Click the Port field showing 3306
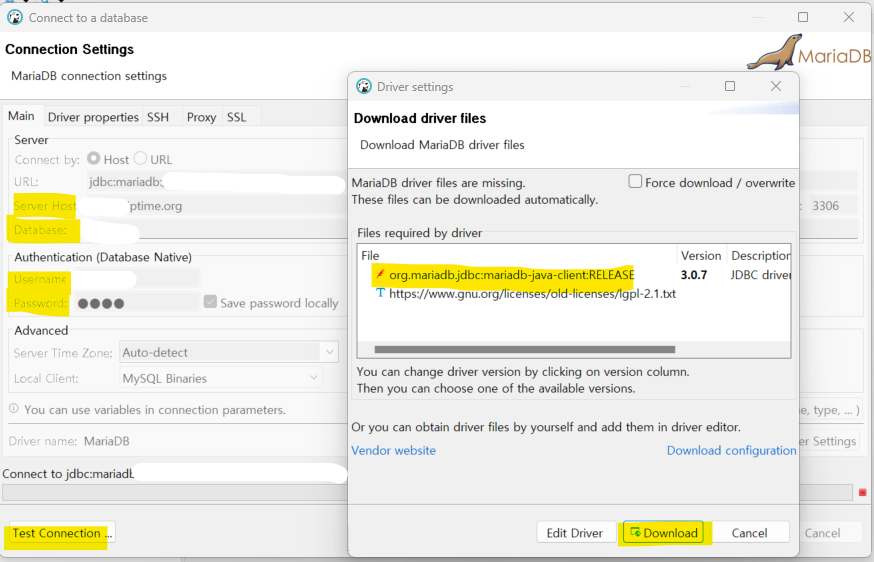 tap(832, 206)
